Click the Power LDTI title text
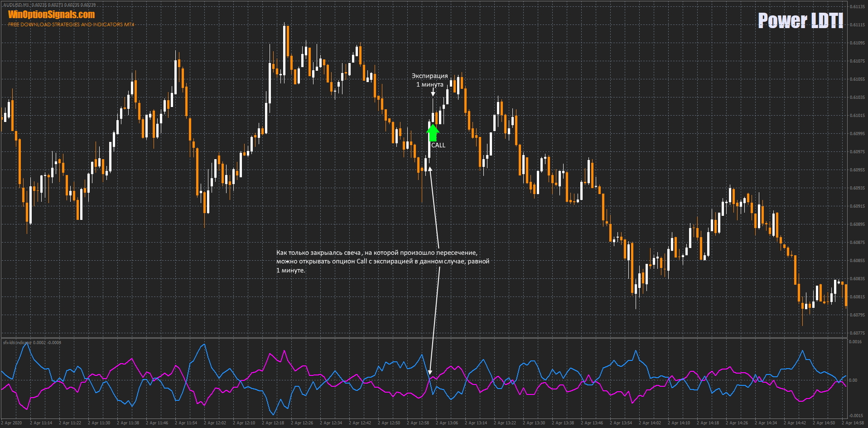This screenshot has width=868, height=428. click(x=800, y=21)
